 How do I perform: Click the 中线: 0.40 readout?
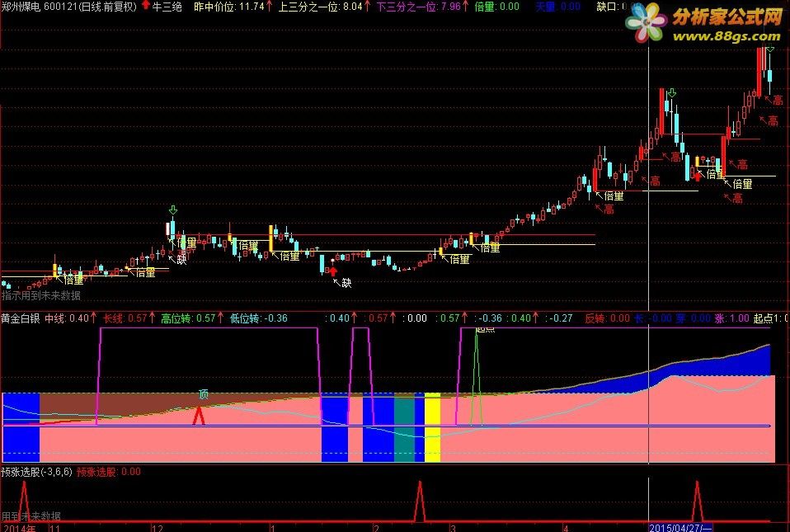point(67,318)
